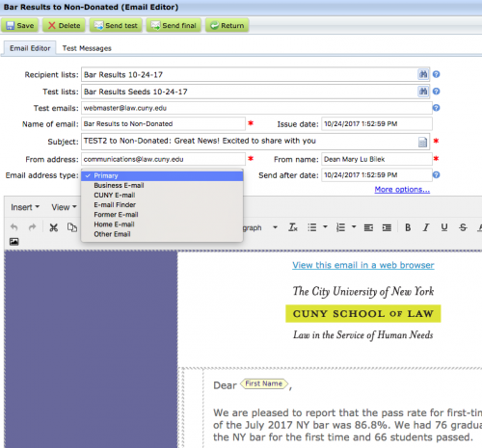
Task: Switch to Test Messages tab
Action: tap(87, 48)
